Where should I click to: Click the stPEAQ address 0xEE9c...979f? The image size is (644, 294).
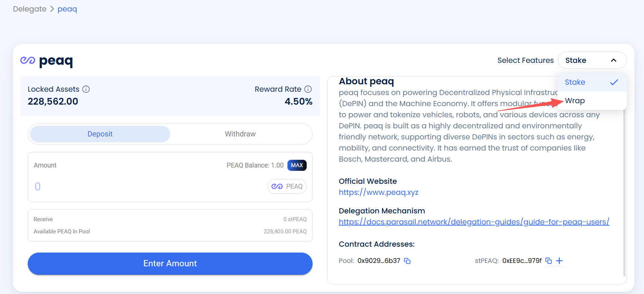click(x=522, y=261)
